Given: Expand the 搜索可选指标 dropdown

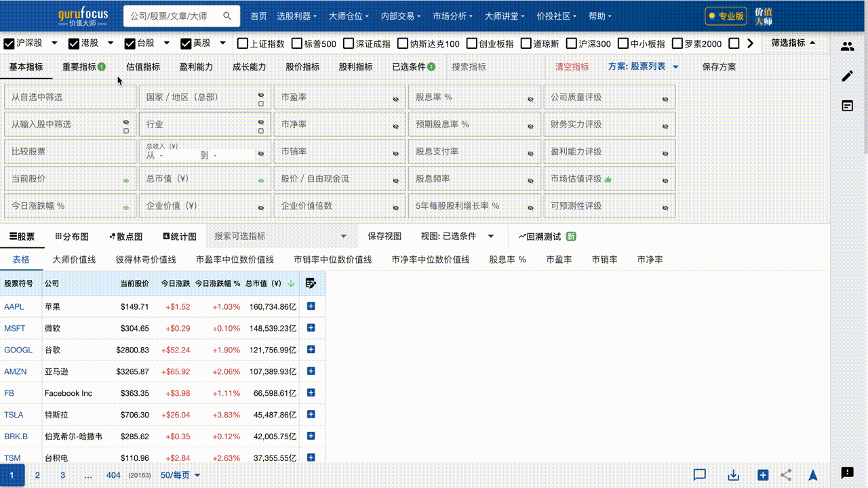Looking at the screenshot, I should (x=343, y=237).
